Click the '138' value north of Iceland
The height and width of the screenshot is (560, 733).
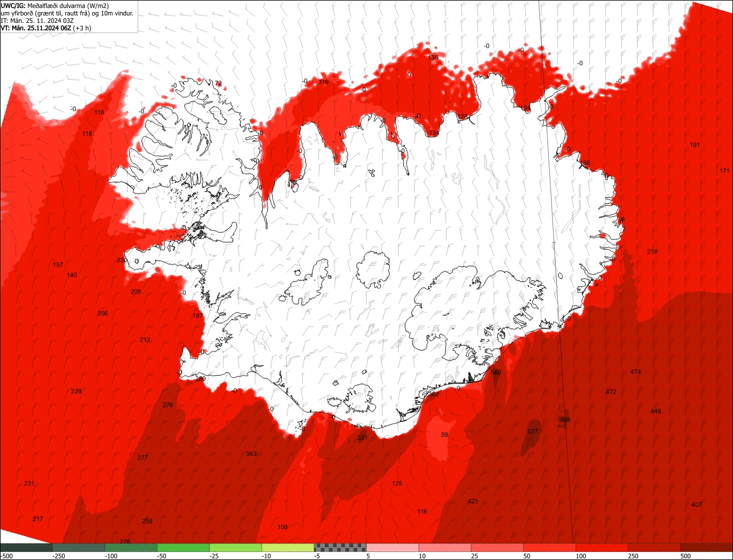pos(433,57)
